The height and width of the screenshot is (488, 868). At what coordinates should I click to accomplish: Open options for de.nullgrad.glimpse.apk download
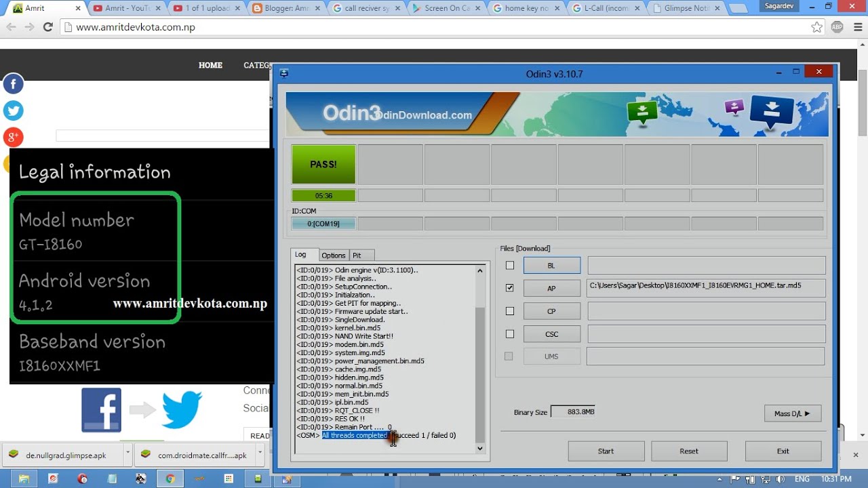(x=127, y=455)
